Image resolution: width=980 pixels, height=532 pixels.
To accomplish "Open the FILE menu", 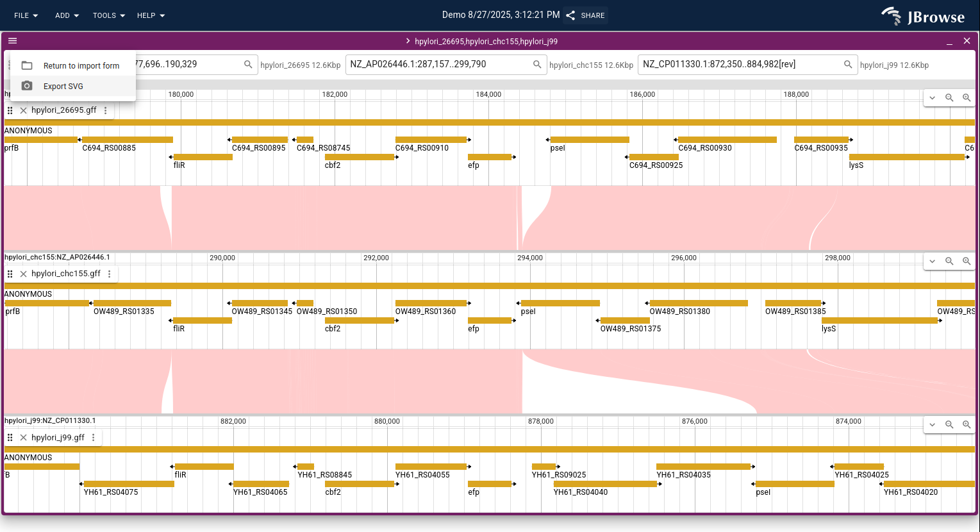I will pyautogui.click(x=26, y=15).
